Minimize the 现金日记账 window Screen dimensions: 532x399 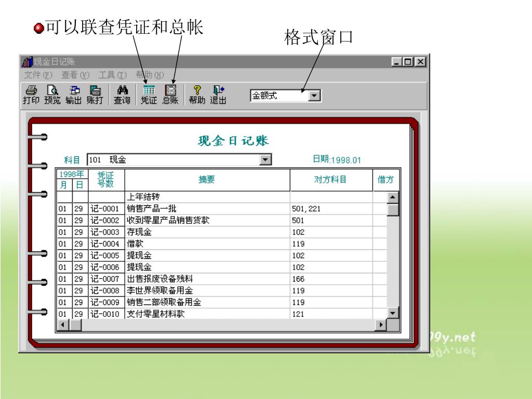[396, 62]
